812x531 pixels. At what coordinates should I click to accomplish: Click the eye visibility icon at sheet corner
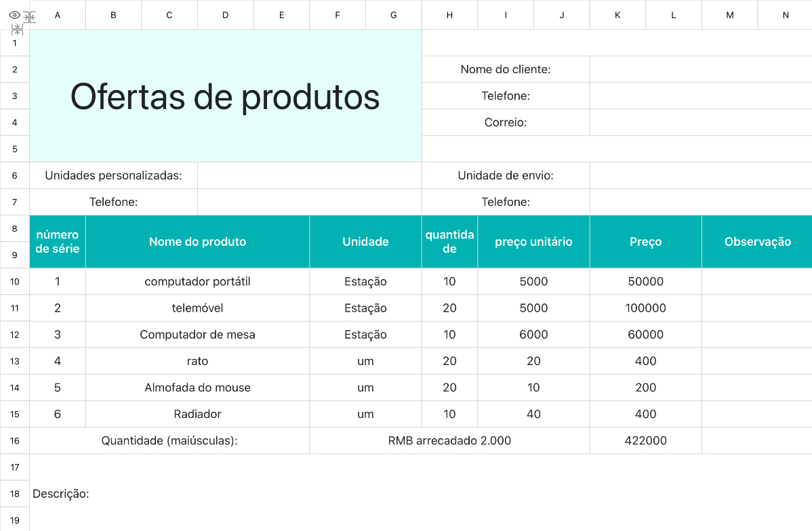coord(14,15)
